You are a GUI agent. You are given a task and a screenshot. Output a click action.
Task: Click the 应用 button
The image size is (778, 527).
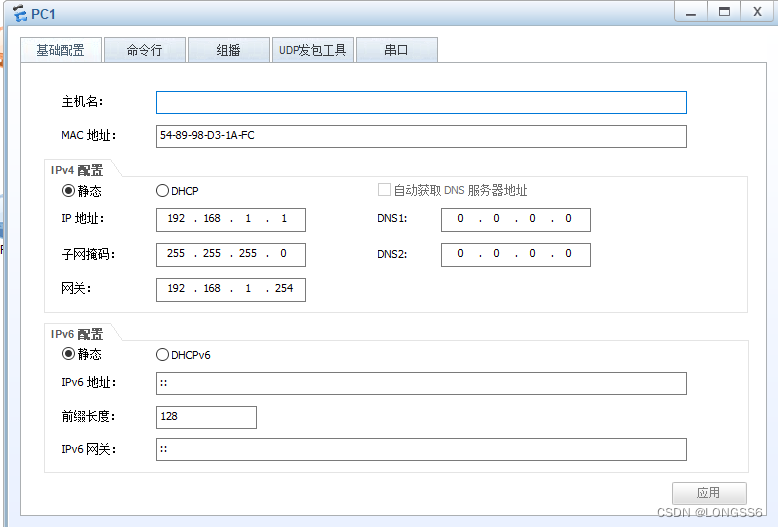tap(709, 493)
